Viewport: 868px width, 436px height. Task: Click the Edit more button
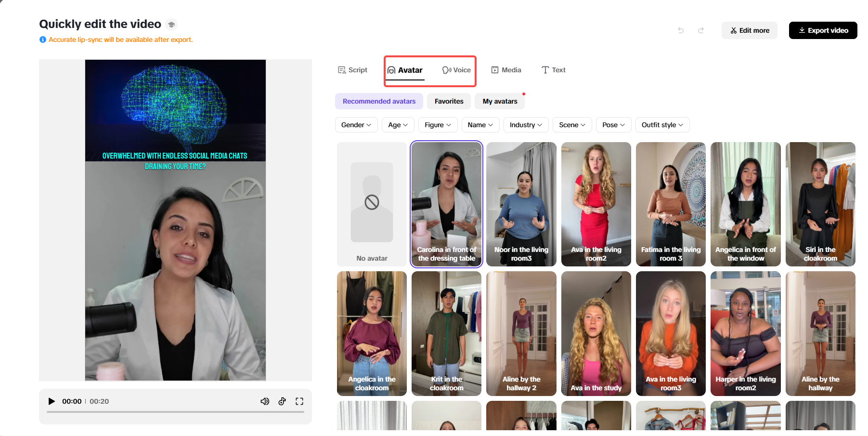(x=749, y=30)
